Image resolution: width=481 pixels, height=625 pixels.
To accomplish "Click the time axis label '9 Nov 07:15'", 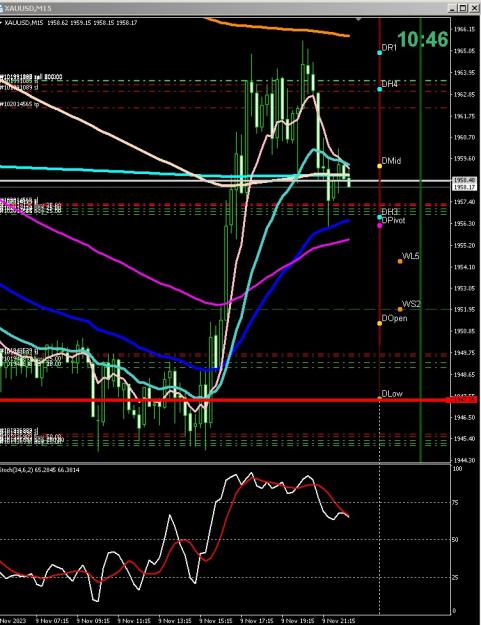I will click(x=52, y=621).
